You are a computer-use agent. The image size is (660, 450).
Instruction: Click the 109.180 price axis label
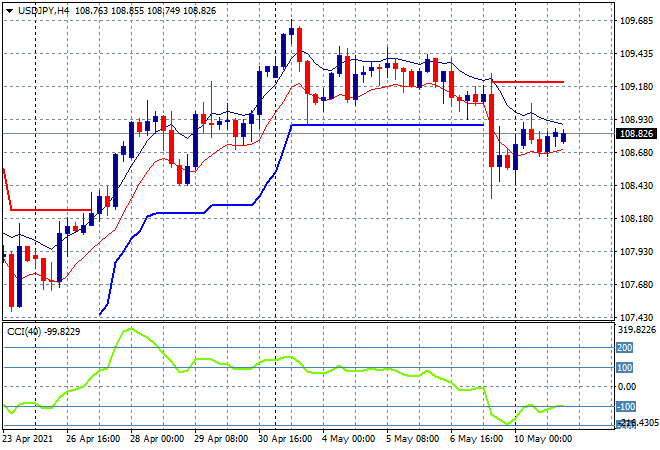click(636, 87)
